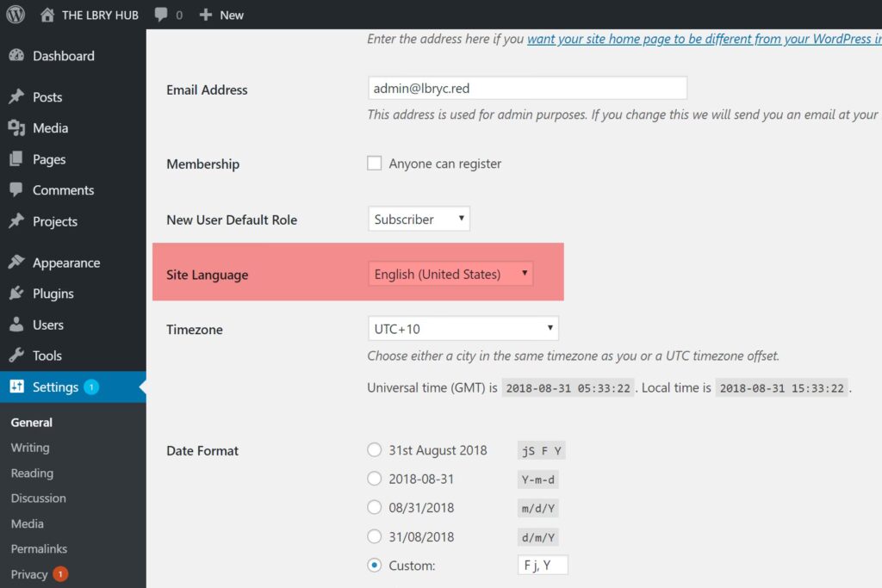Image resolution: width=882 pixels, height=588 pixels.
Task: Open the Timezone UTC+10 dropdown
Action: tap(463, 329)
